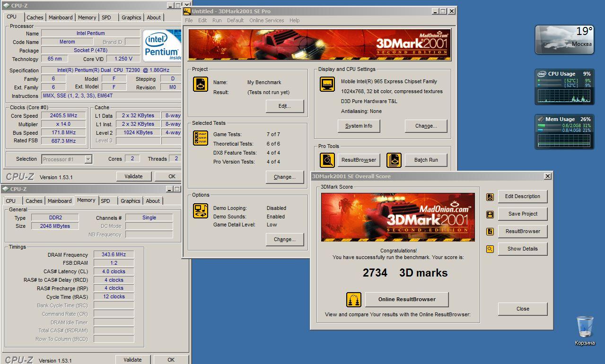
Task: Click the Batch Run icon in Pro Tools
Action: click(394, 160)
